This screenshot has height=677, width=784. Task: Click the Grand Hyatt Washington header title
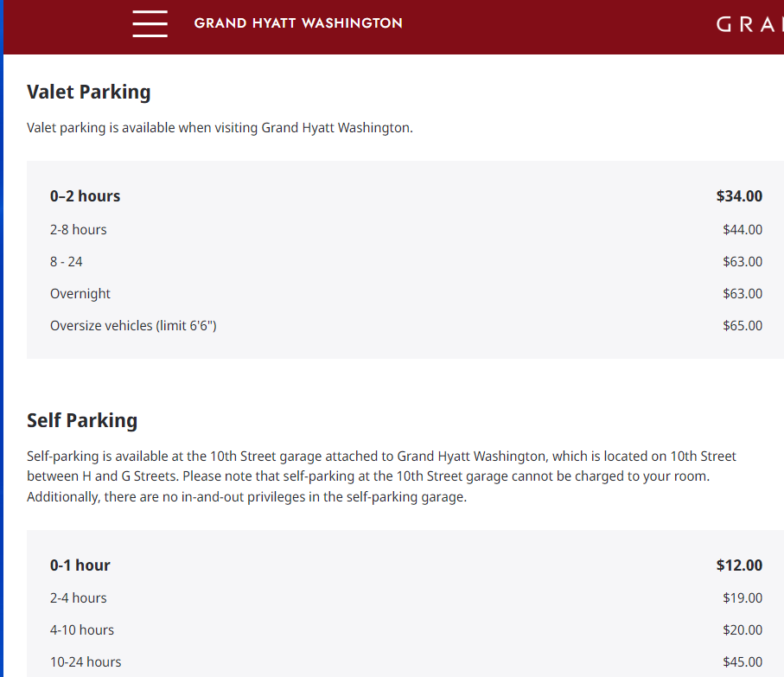298,23
